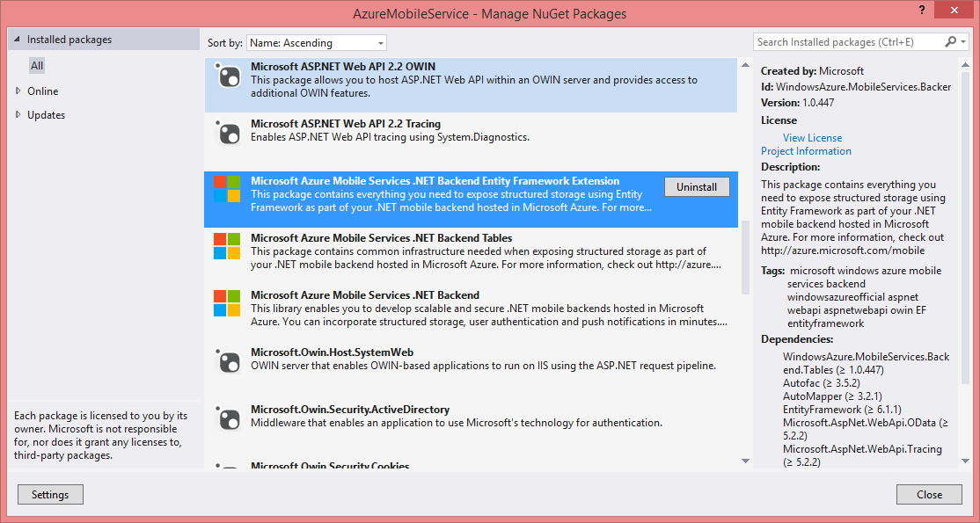This screenshot has width=980, height=523.
Task: Click the Microsoft.AspNet.WebApi.Tracing dependency
Action: point(862,455)
